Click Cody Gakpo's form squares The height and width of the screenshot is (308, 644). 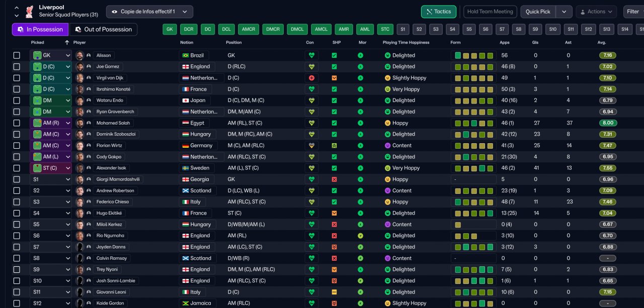pyautogui.click(x=473, y=157)
